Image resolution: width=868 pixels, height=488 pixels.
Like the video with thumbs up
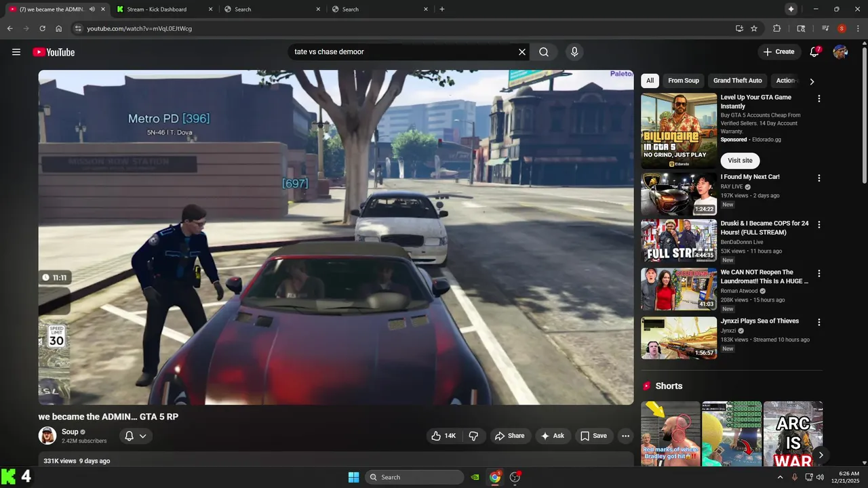click(x=443, y=436)
